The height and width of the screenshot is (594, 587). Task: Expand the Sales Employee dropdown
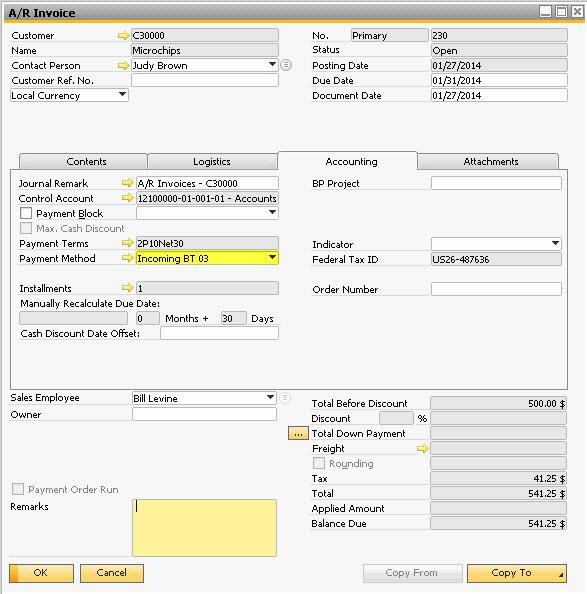click(x=270, y=397)
